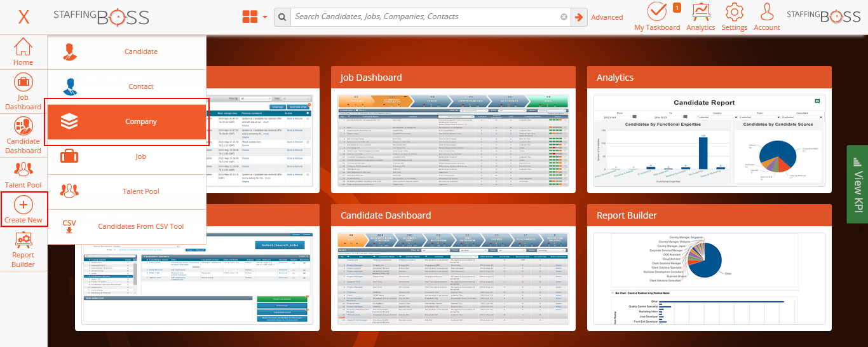Open Talent Pool in the sidebar
This screenshot has height=347, width=868.
click(24, 175)
